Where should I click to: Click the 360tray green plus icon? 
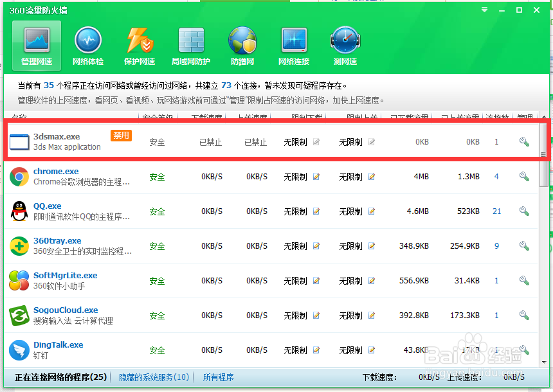coord(19,246)
